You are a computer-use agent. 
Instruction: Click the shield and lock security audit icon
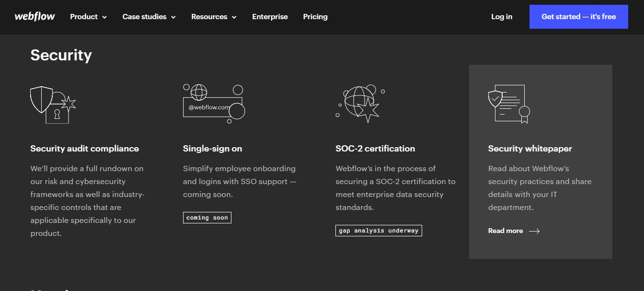pos(53,105)
